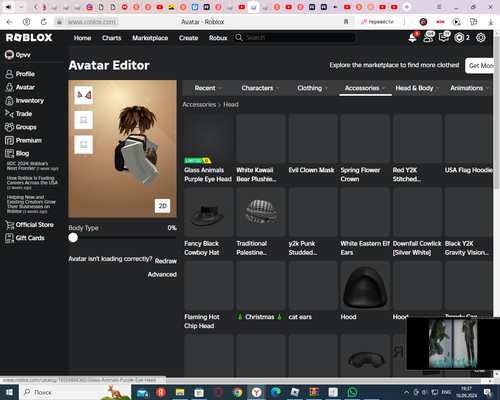The image size is (500, 400).
Task: Select the cat ears equipped-item slot
Action: 83,95
